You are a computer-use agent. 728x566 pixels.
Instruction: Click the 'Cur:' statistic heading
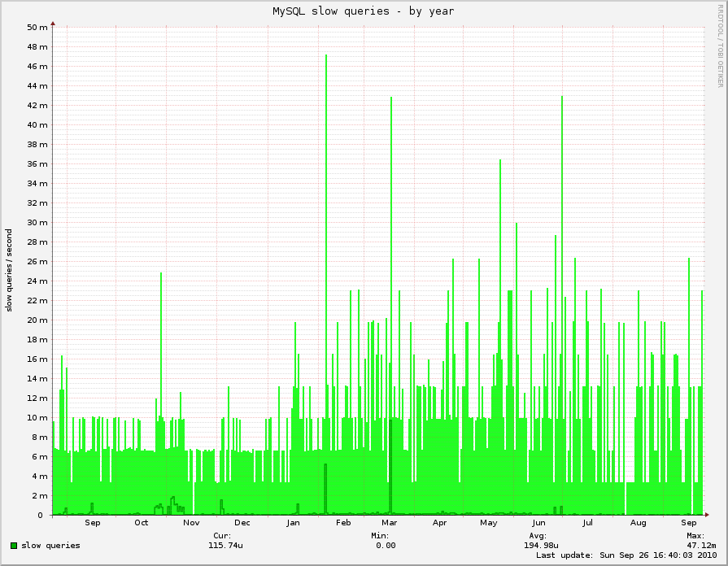tap(222, 536)
